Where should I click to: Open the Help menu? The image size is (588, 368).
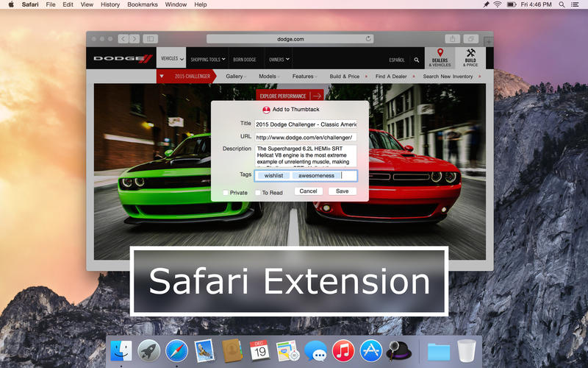click(200, 4)
